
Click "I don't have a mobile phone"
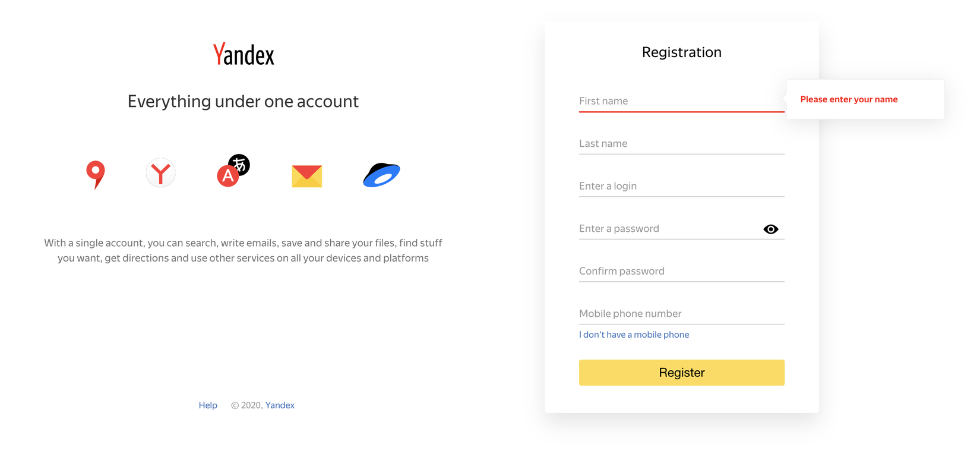point(634,335)
